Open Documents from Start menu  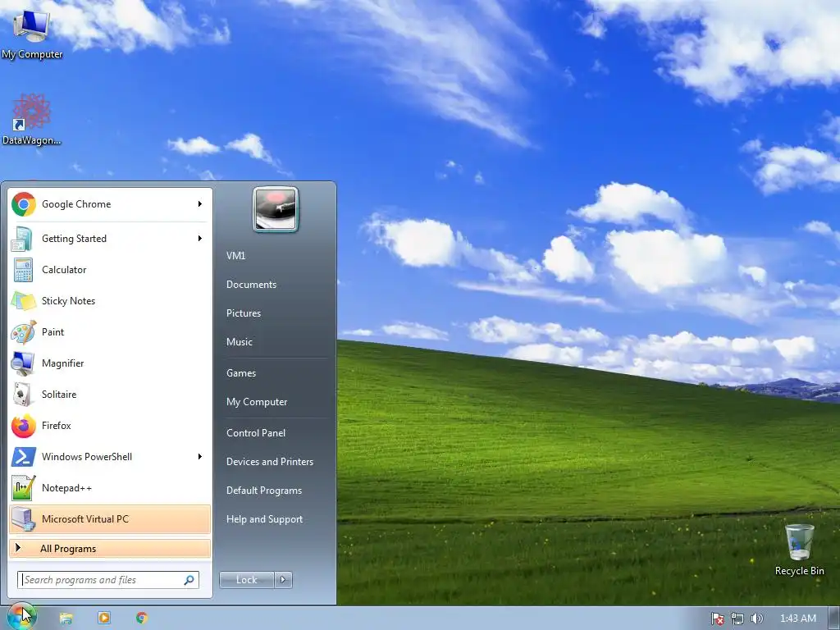[x=251, y=285]
